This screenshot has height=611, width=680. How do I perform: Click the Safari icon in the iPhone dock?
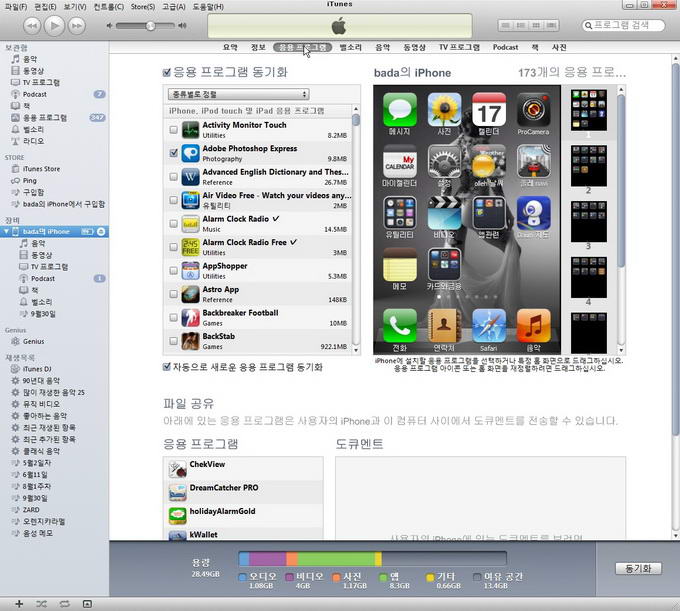[488, 326]
